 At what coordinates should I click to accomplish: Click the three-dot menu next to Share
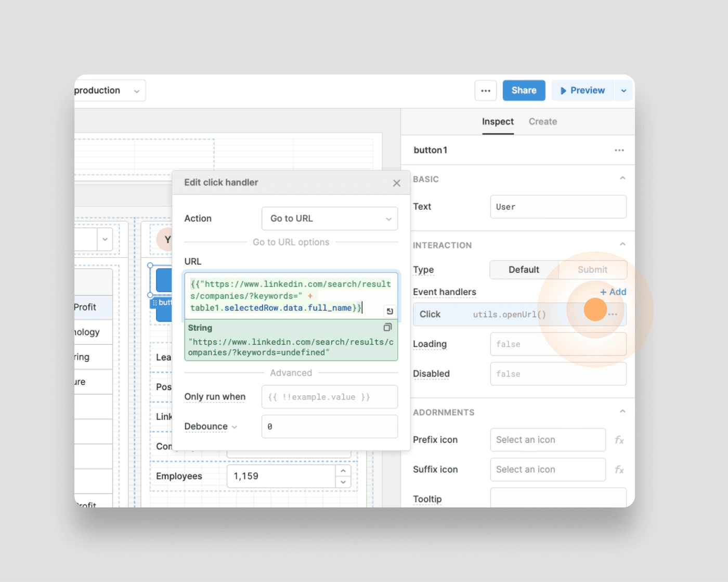click(x=486, y=90)
